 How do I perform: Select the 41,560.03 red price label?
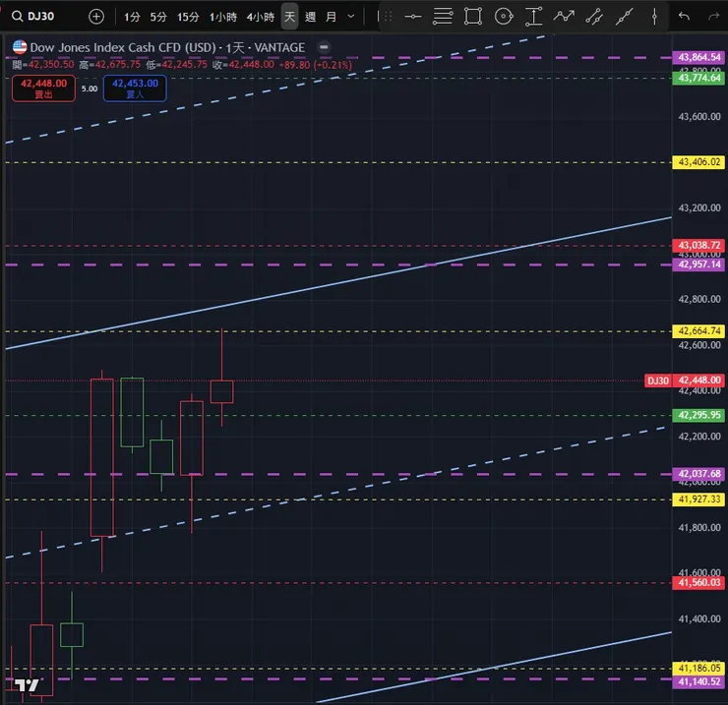tap(698, 583)
